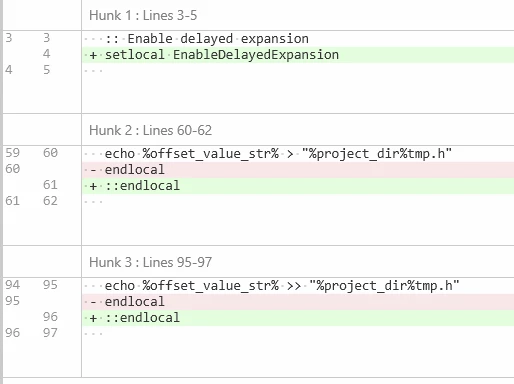Click added '::endlocal' line at new line 96
This screenshot has height=384, width=514.
pyautogui.click(x=298, y=318)
